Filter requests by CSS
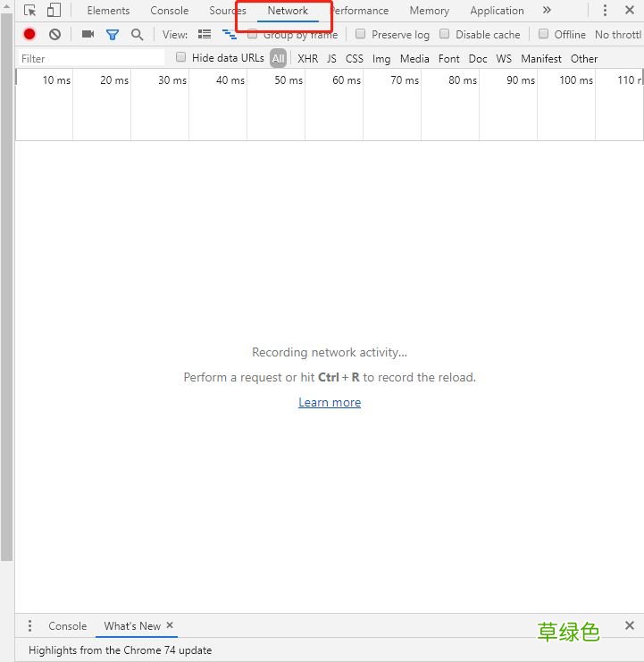 tap(355, 59)
